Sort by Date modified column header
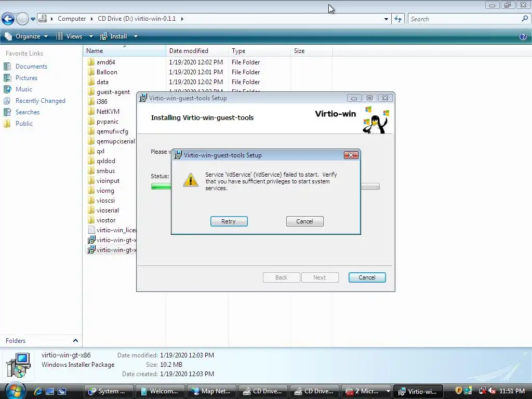This screenshot has width=532, height=399. 197,51
